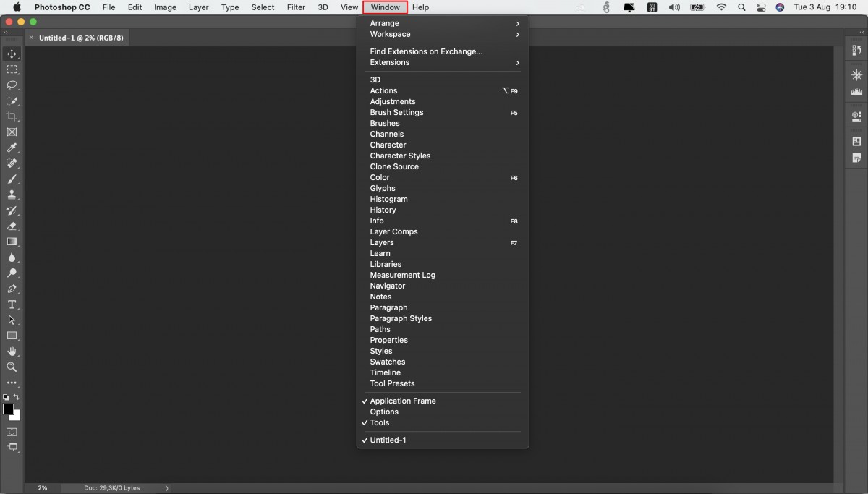
Task: Select the Brush tool
Action: (x=12, y=179)
